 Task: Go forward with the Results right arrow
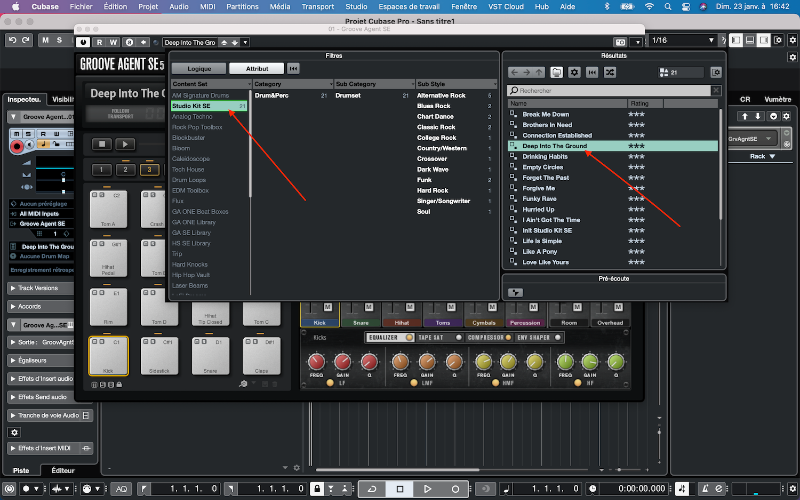point(527,72)
